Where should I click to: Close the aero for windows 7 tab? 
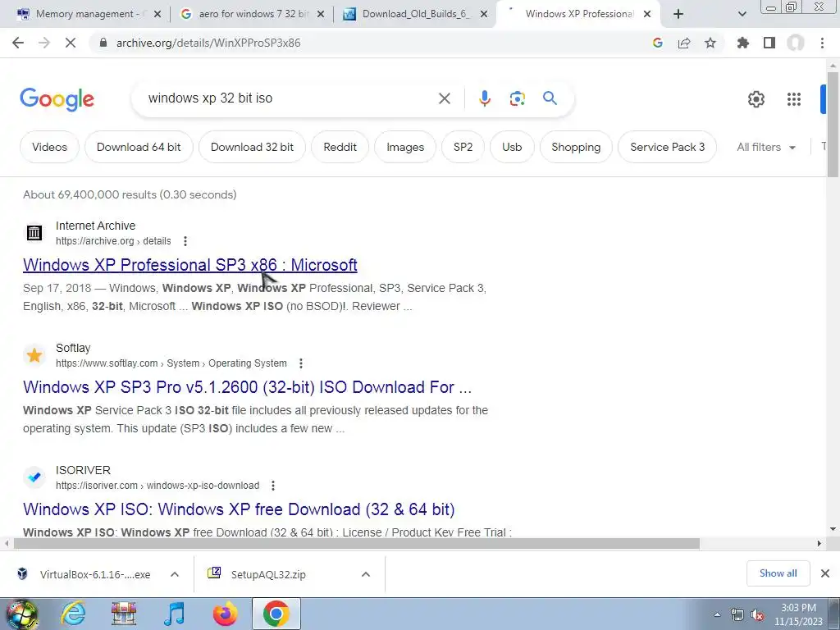(321, 14)
